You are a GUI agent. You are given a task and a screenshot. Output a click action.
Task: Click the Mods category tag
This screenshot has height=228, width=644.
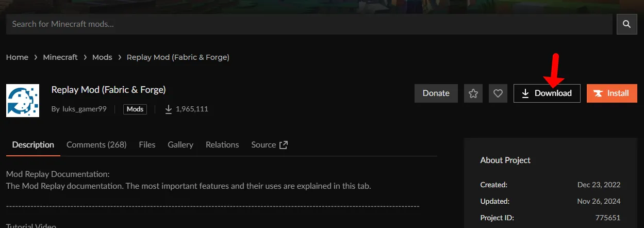[135, 109]
